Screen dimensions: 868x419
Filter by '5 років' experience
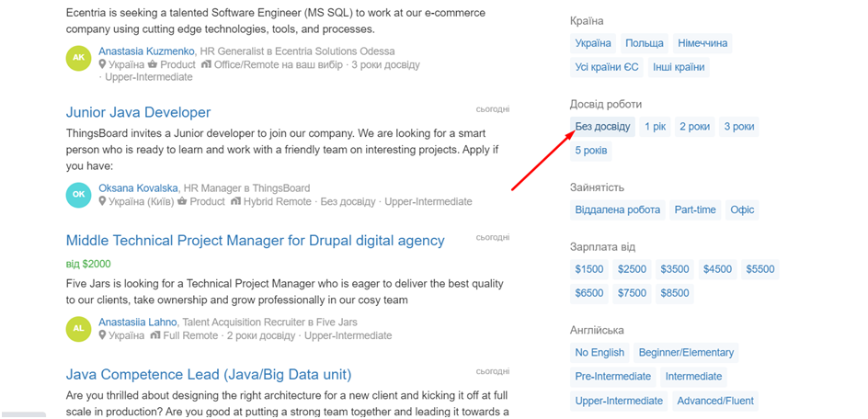[590, 151]
